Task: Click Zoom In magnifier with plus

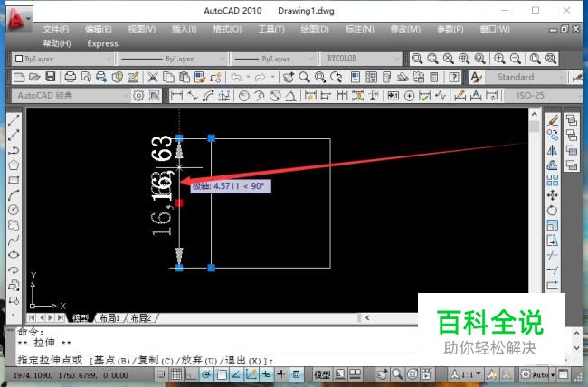Action: click(x=499, y=59)
